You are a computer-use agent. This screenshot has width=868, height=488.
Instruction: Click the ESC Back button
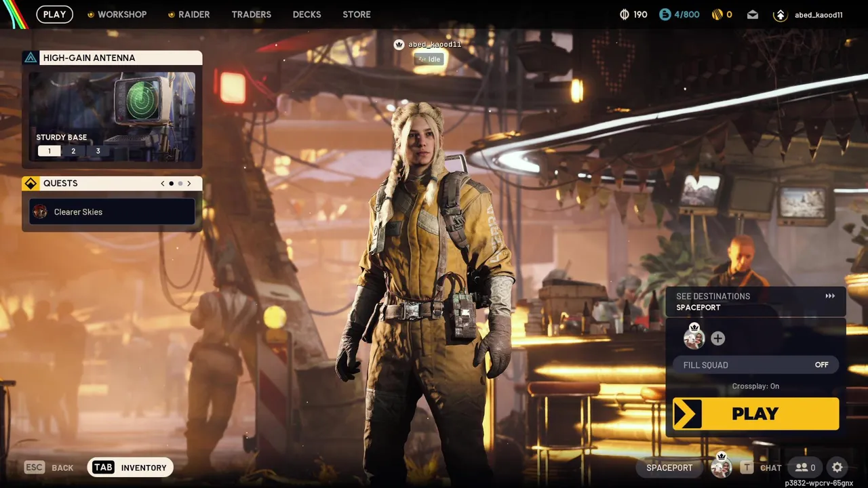pos(49,468)
